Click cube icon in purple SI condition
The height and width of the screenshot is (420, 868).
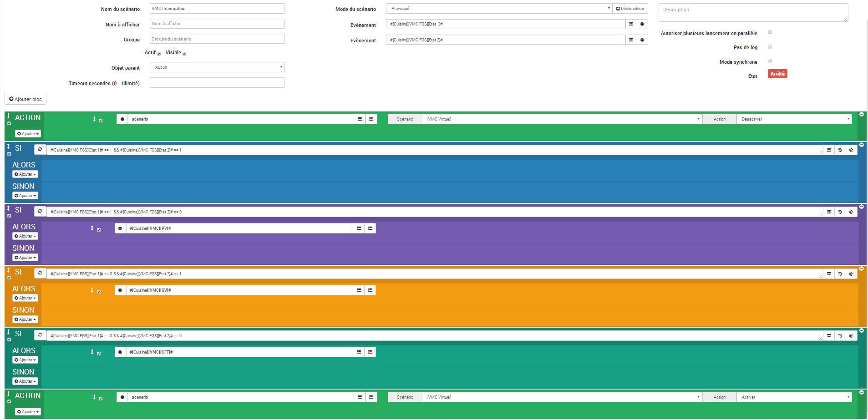click(852, 212)
